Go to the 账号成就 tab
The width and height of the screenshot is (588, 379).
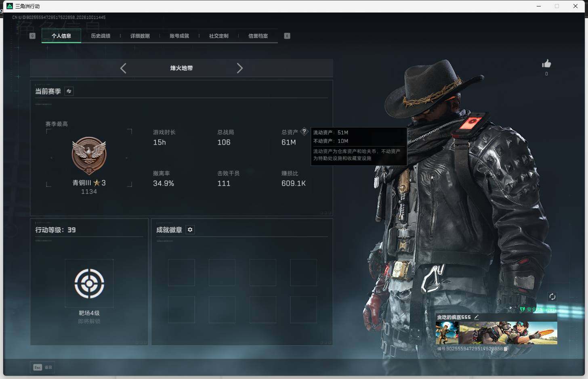coord(179,36)
